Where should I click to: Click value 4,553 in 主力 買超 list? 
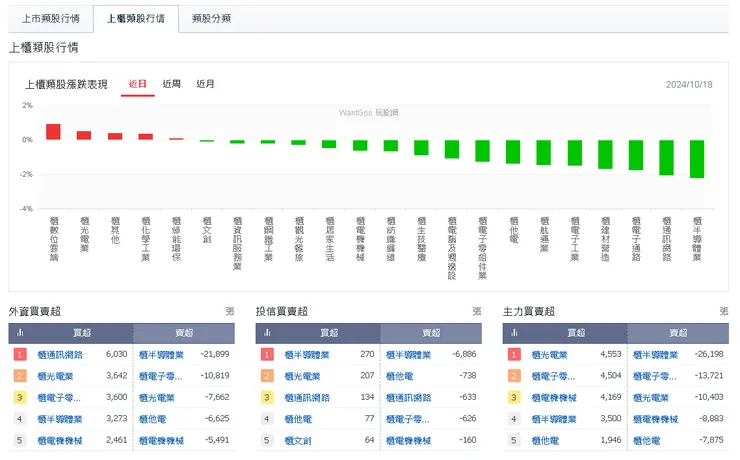pos(611,354)
